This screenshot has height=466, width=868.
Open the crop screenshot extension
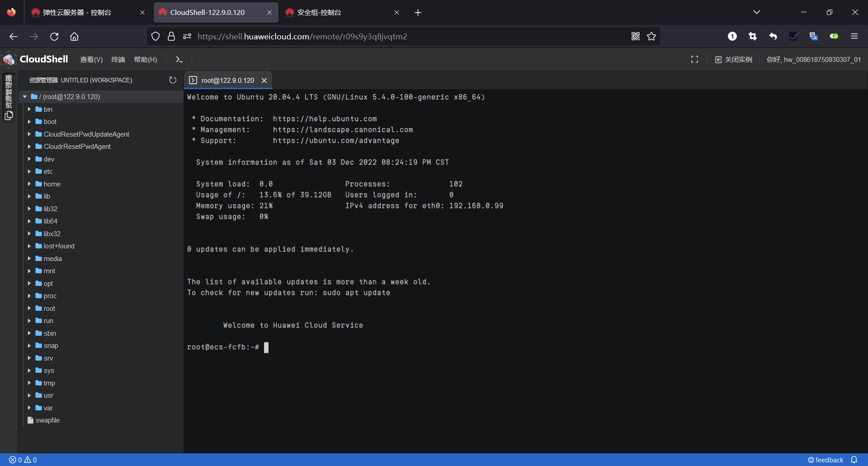753,36
